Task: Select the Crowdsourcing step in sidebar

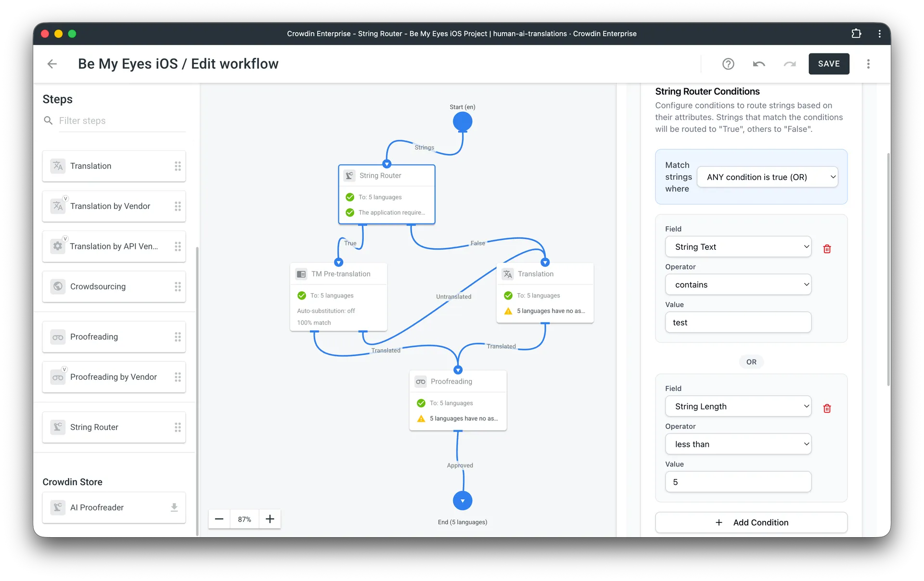Action: pyautogui.click(x=114, y=286)
